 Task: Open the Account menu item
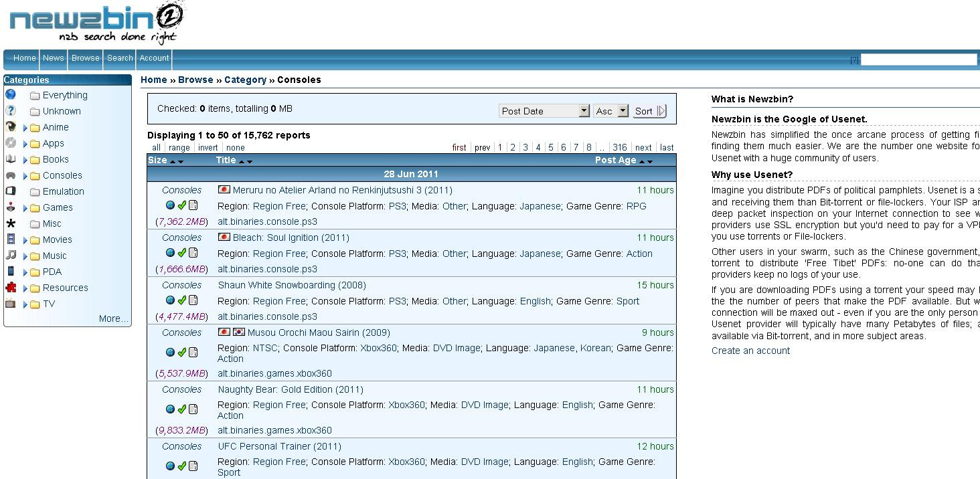[154, 58]
